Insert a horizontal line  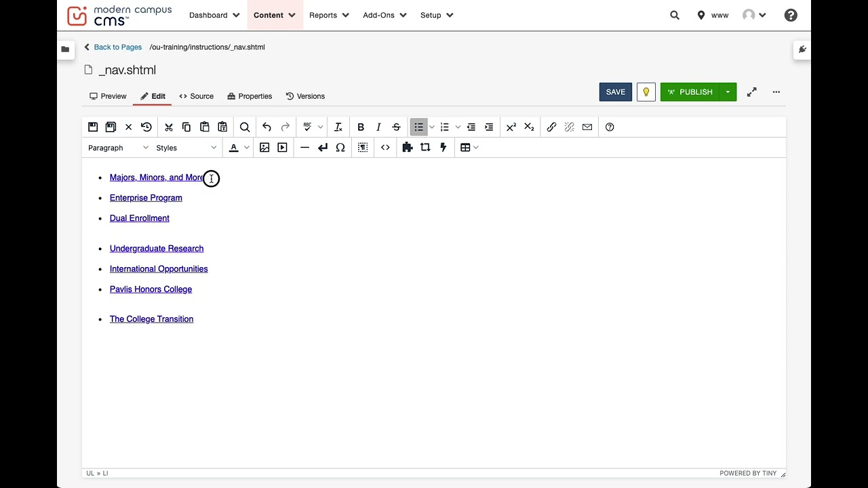(x=304, y=147)
